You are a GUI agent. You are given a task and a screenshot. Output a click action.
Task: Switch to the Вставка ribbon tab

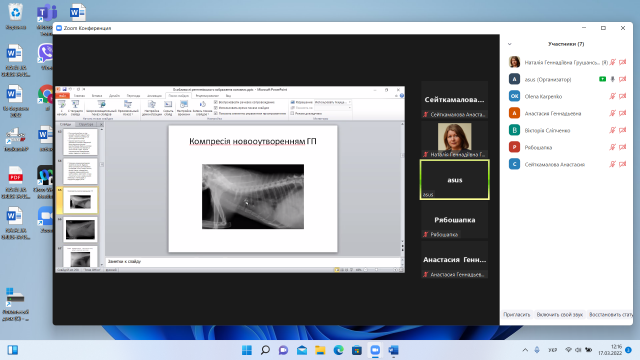[x=97, y=96]
